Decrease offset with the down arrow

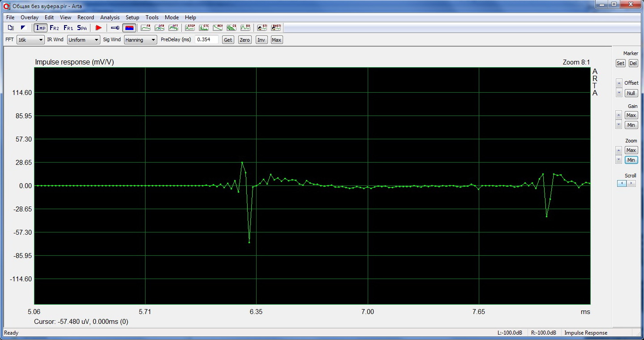click(619, 93)
